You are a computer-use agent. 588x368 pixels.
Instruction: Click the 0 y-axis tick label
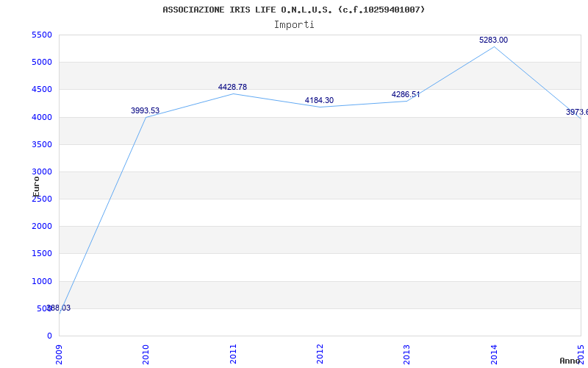tap(49, 336)
